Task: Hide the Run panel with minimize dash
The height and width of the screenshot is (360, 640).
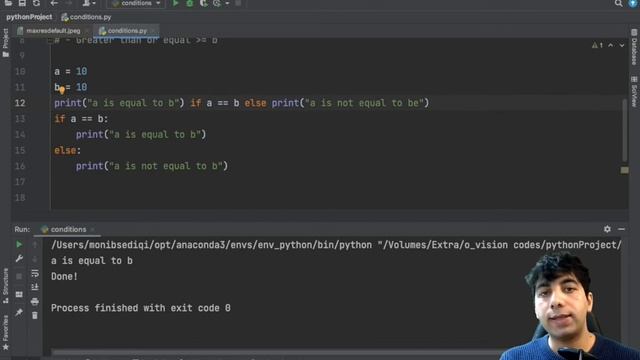Action: (x=621, y=229)
